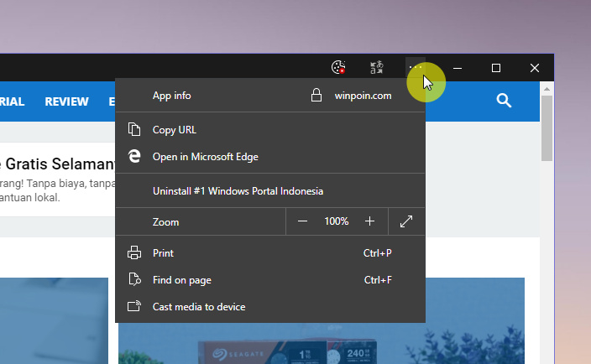Click the cast media screen icon

tap(134, 306)
